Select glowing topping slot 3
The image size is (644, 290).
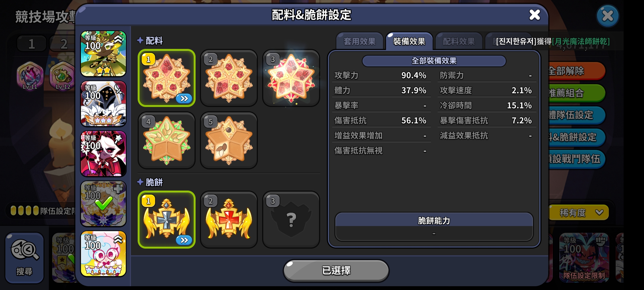(x=291, y=78)
